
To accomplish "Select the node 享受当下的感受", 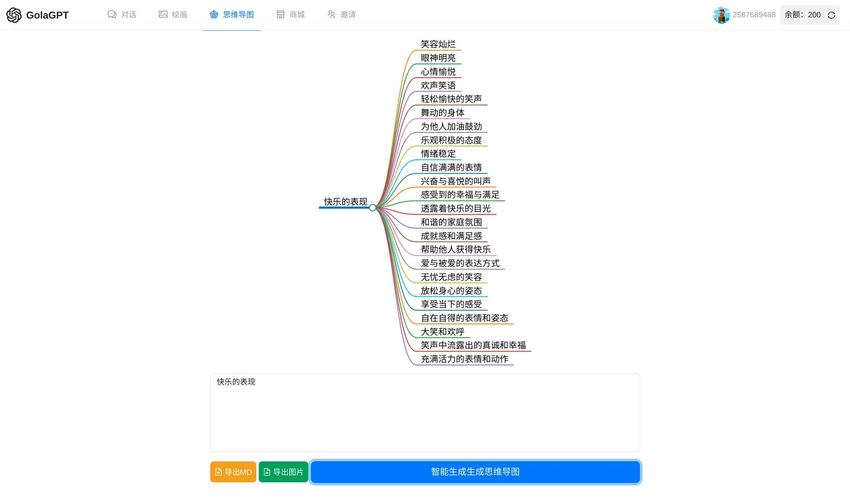I will pyautogui.click(x=451, y=304).
